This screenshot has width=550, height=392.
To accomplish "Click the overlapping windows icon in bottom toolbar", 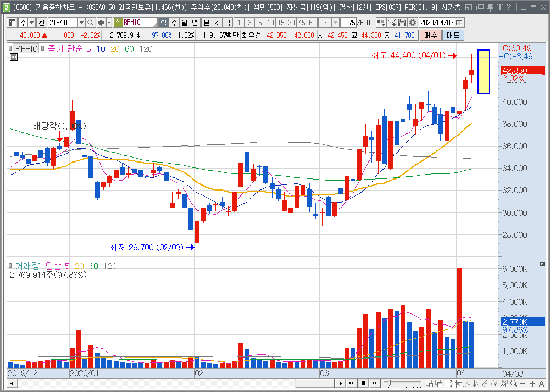I will pyautogui.click(x=439, y=383).
